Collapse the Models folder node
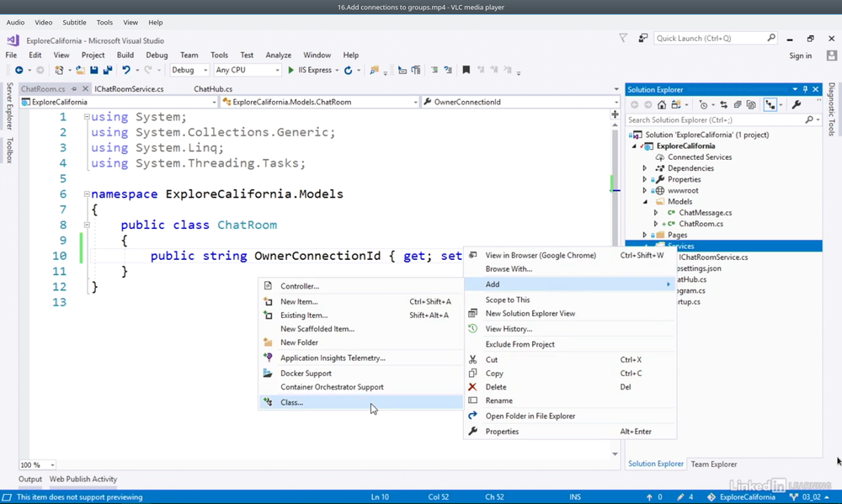The width and height of the screenshot is (842, 504). pos(646,202)
